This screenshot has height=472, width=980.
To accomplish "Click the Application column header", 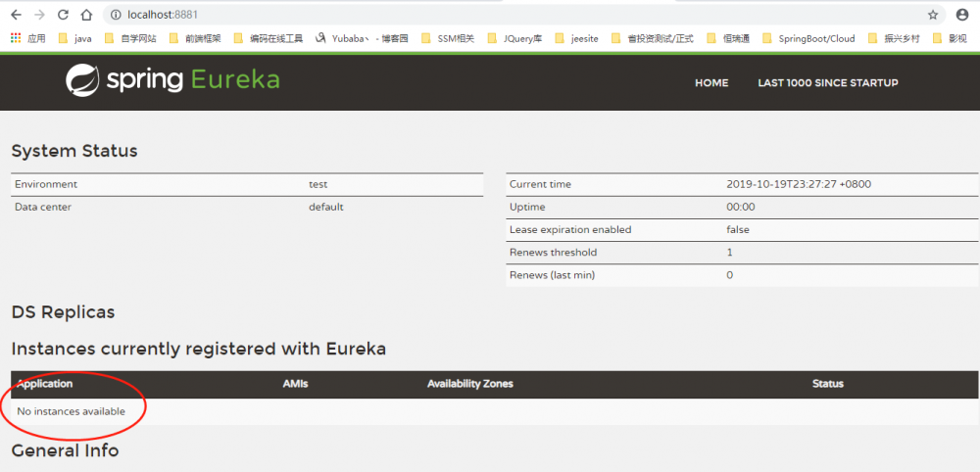I will point(45,384).
